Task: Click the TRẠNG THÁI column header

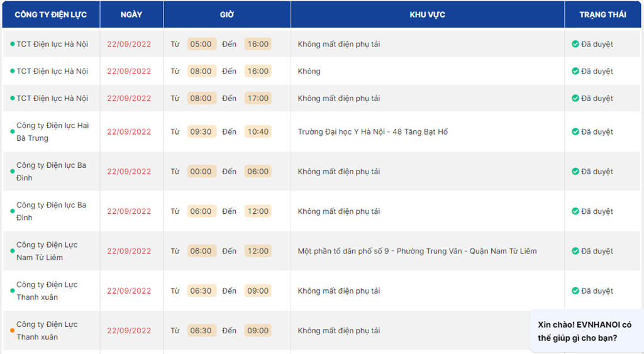Action: [602, 14]
